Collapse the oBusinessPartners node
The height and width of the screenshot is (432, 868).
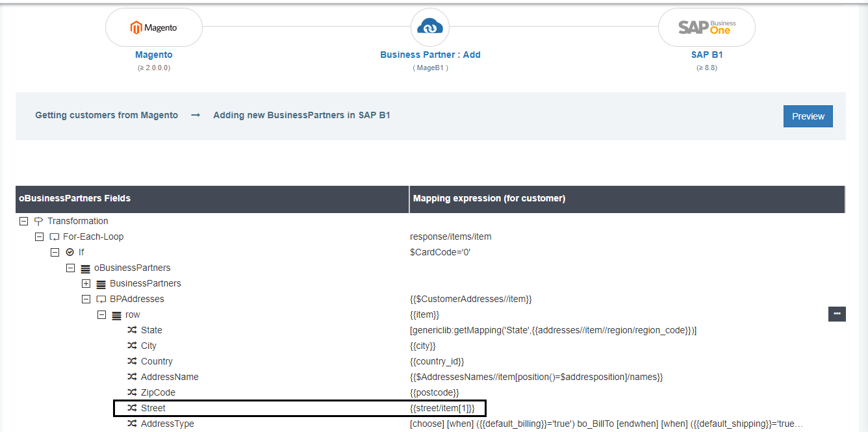[70, 268]
